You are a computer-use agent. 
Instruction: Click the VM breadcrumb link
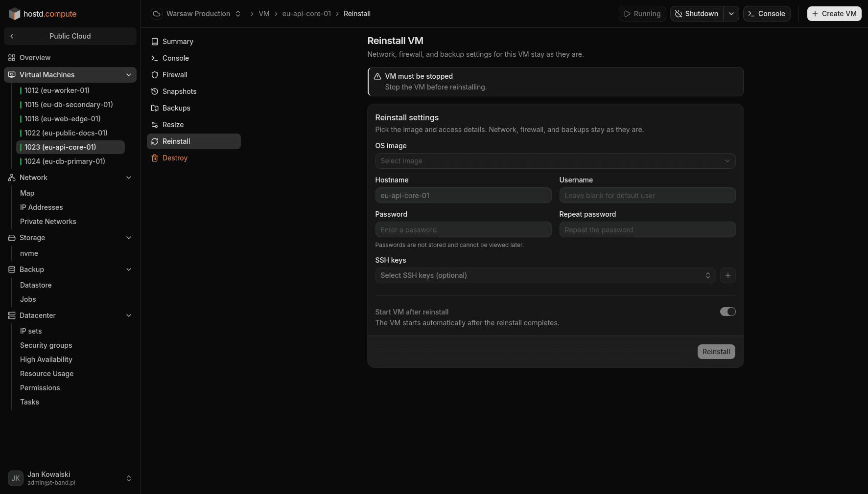(264, 14)
